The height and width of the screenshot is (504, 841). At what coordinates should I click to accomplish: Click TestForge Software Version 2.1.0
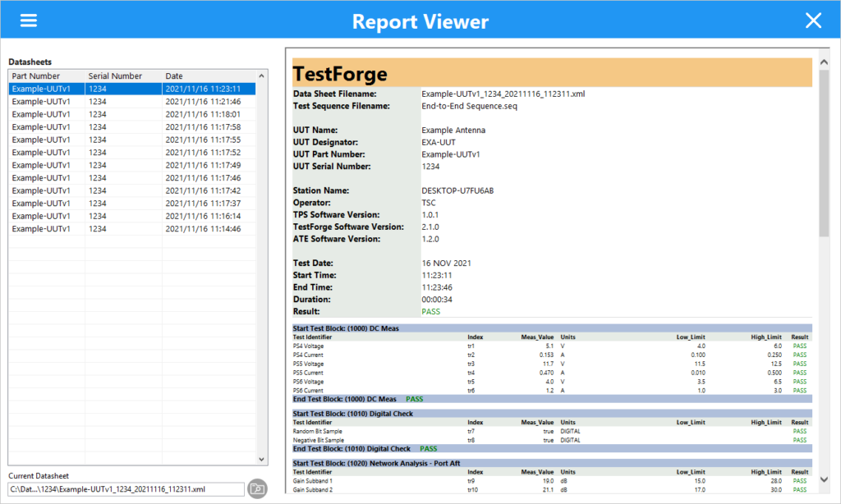430,227
